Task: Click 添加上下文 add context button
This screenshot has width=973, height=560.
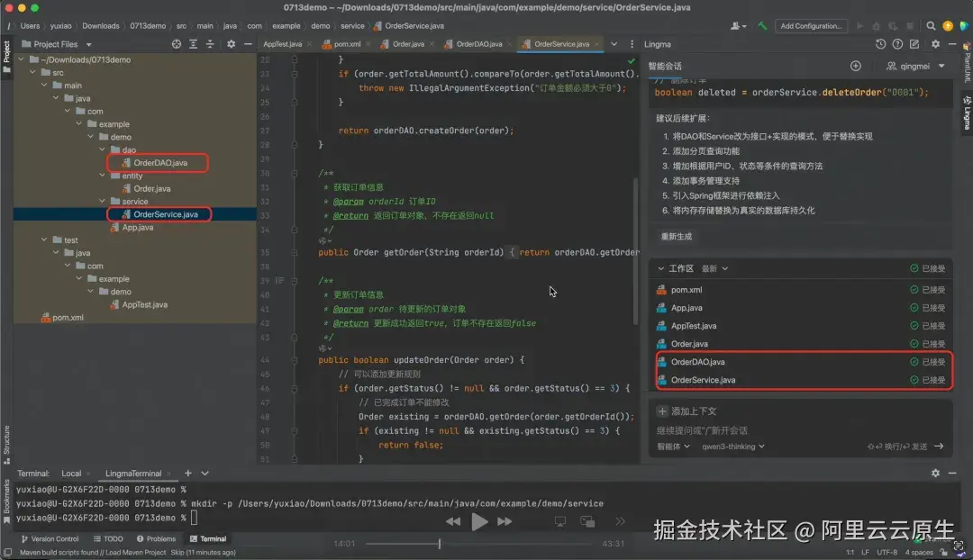Action: (x=687, y=411)
